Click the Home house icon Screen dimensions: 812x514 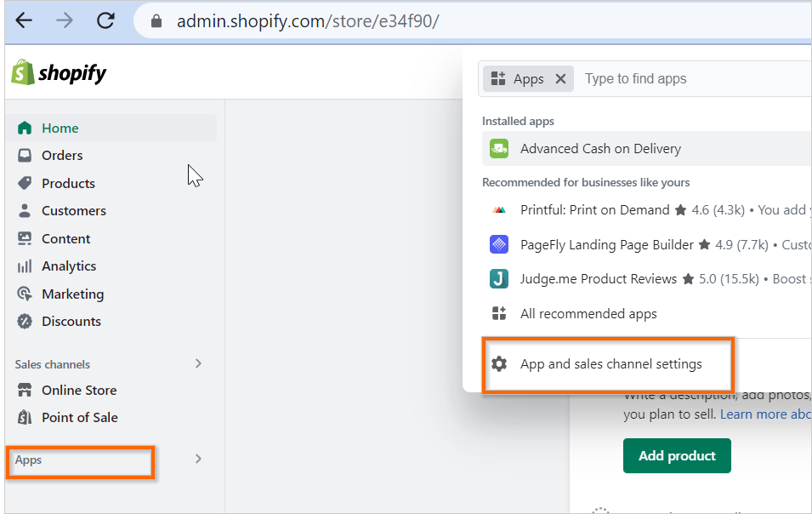25,128
